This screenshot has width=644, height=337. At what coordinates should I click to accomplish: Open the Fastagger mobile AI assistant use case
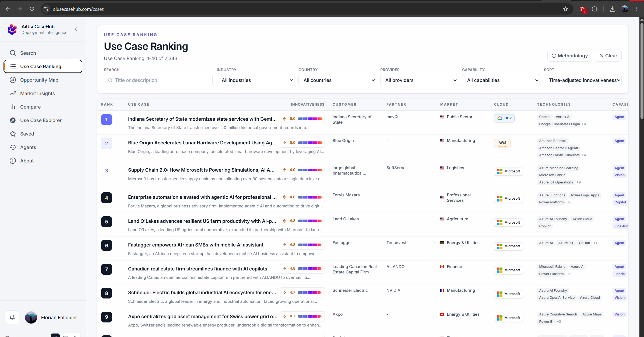point(196,245)
